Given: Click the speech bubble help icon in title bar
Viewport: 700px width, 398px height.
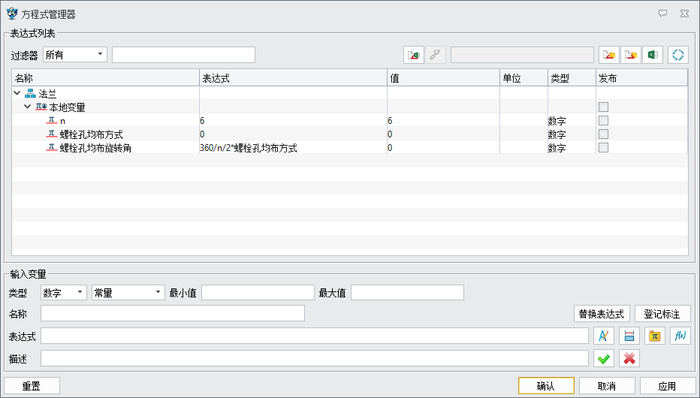Looking at the screenshot, I should [663, 14].
